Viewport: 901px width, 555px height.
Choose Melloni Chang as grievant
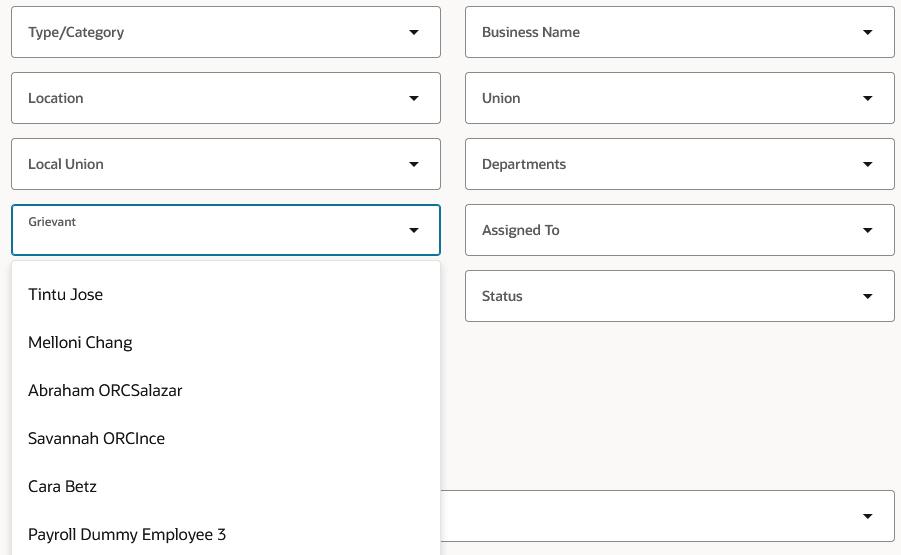pos(226,342)
